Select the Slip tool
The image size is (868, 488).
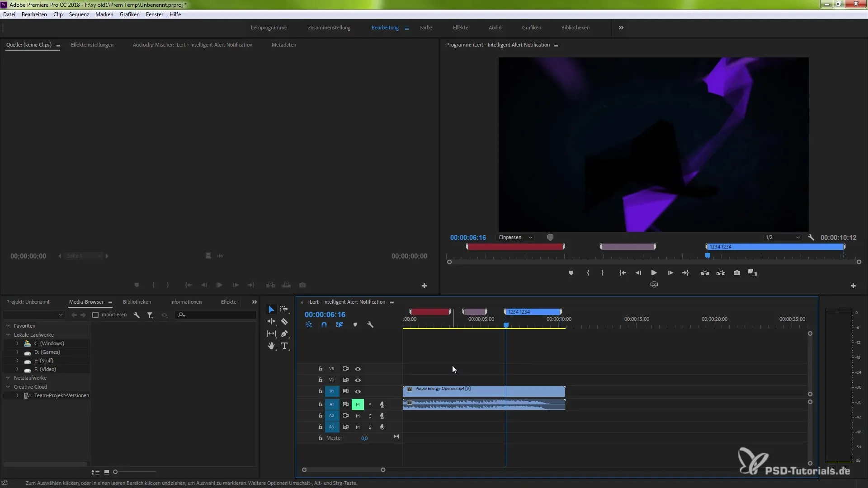pos(271,334)
